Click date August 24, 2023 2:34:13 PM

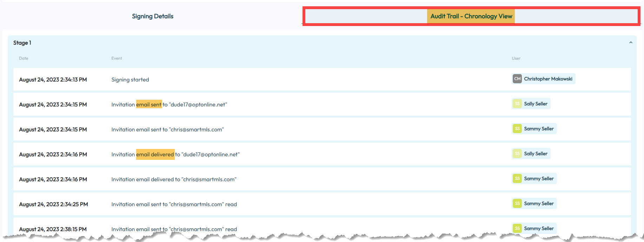(53, 80)
